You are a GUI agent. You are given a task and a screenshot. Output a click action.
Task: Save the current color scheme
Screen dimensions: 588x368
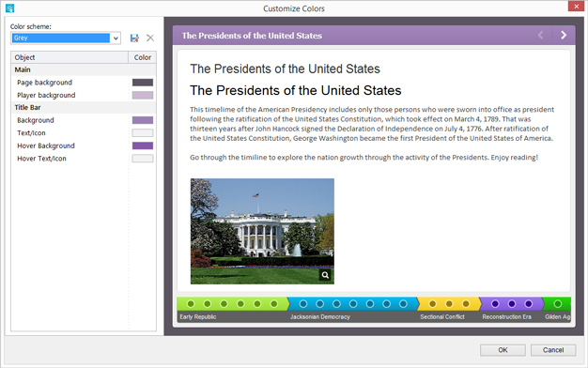[x=134, y=38]
